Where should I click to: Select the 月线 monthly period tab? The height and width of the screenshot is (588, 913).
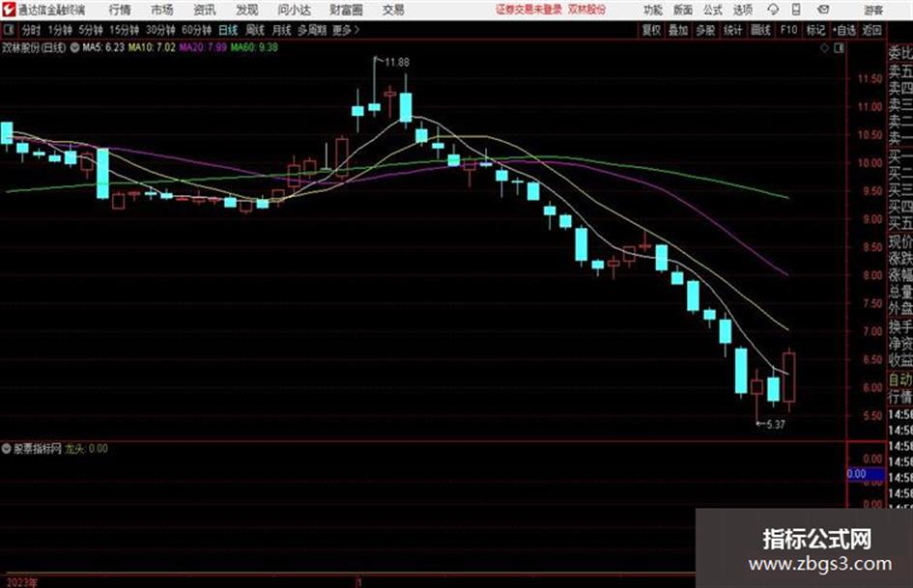[281, 30]
